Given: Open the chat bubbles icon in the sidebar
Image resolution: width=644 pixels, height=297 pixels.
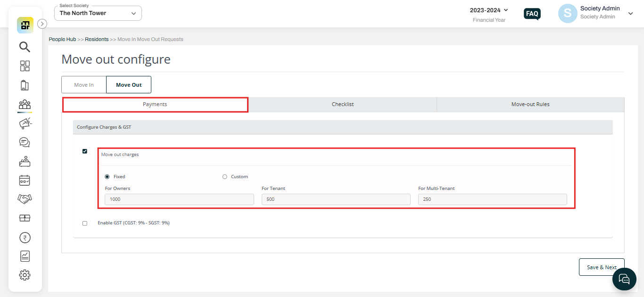Looking at the screenshot, I should tap(25, 142).
